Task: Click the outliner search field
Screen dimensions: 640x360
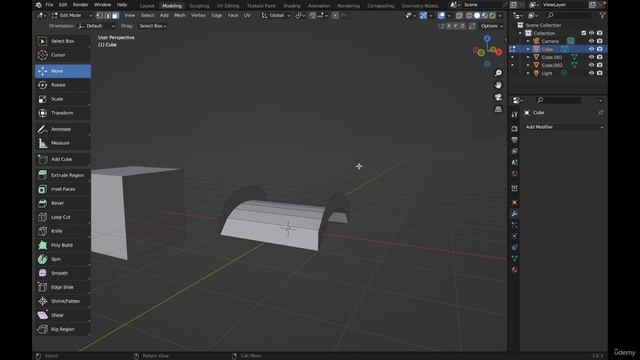Action: click(570, 15)
